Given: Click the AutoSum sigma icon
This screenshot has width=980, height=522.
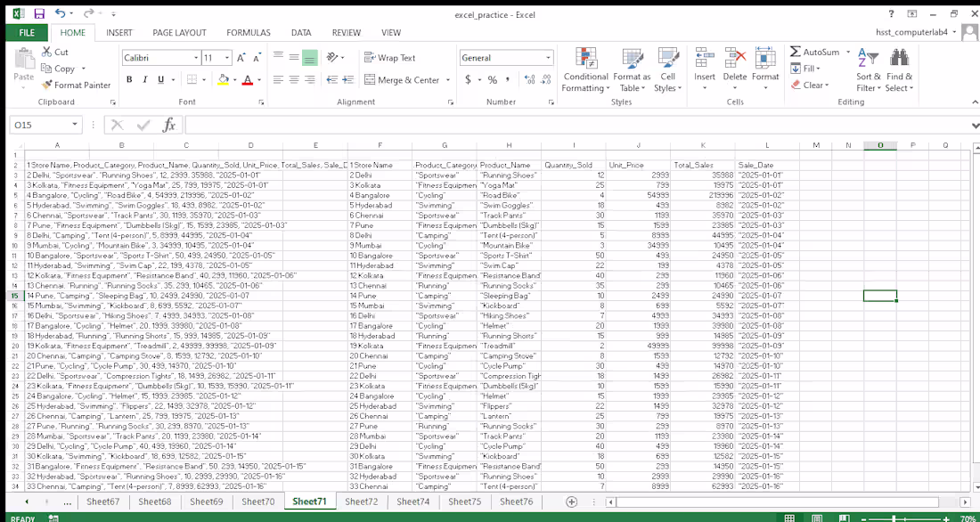Looking at the screenshot, I should [x=795, y=52].
